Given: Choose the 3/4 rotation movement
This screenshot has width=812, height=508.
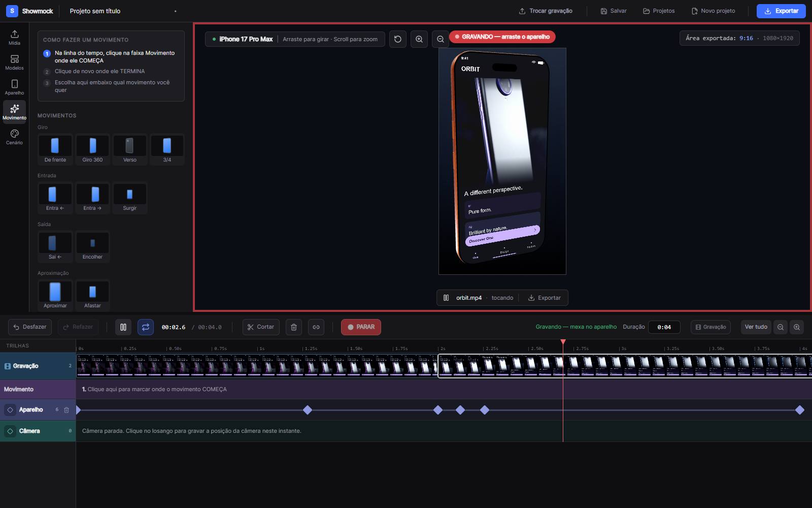Looking at the screenshot, I should click(167, 150).
